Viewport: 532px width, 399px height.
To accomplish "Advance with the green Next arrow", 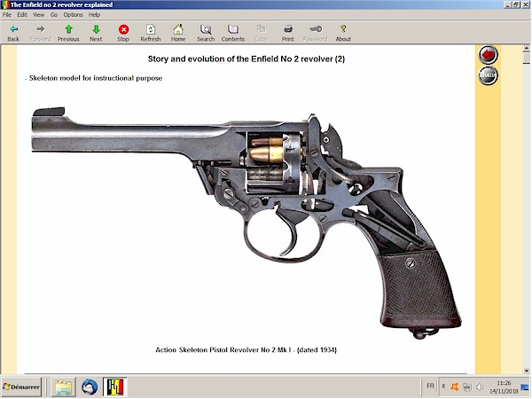I will pos(96,33).
